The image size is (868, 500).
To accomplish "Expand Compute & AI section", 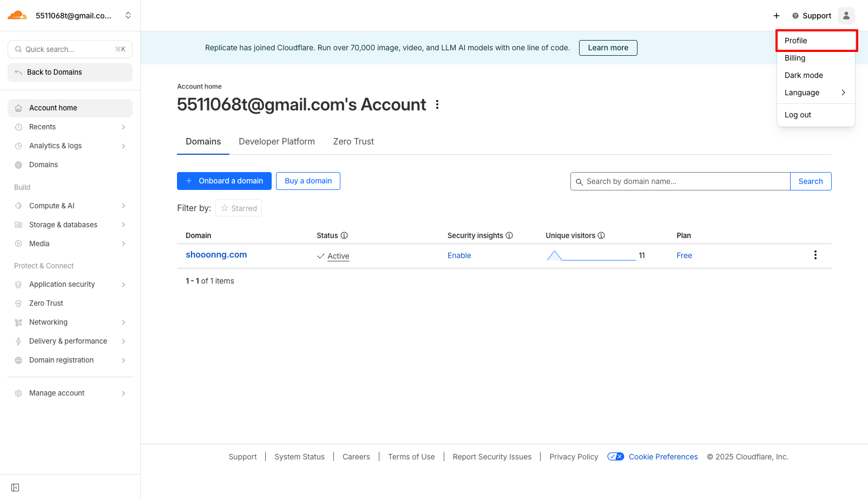I will 123,206.
